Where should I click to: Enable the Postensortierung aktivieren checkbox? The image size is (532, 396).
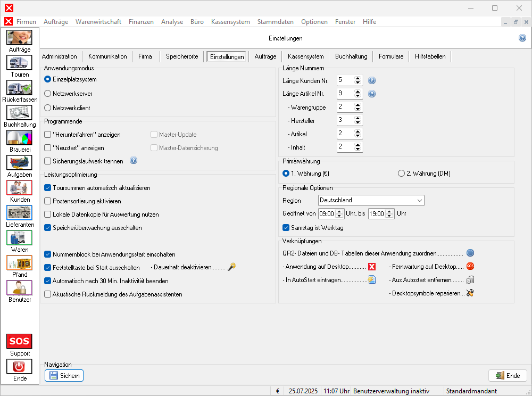[x=48, y=201]
